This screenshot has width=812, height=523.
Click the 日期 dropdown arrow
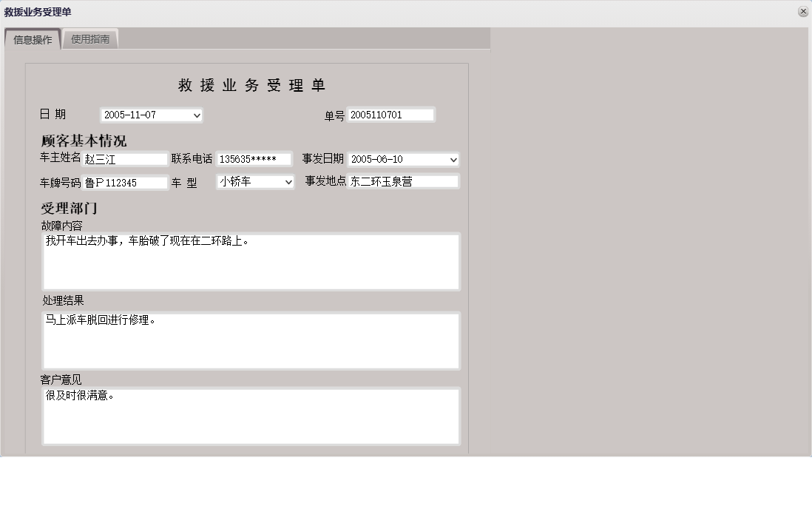[x=196, y=114]
